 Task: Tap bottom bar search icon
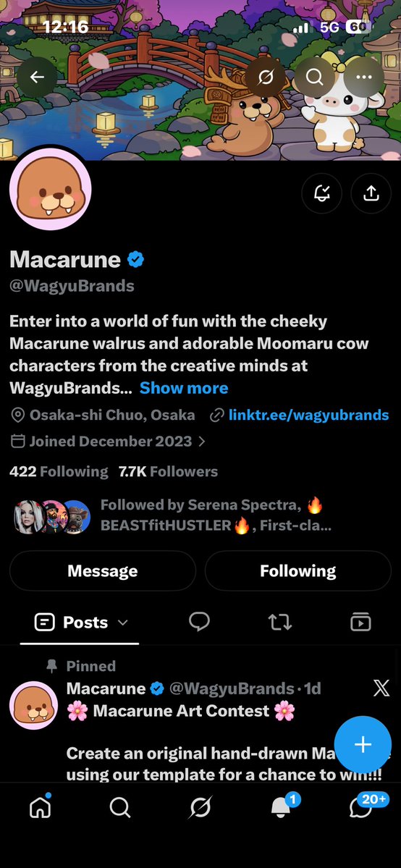point(120,808)
